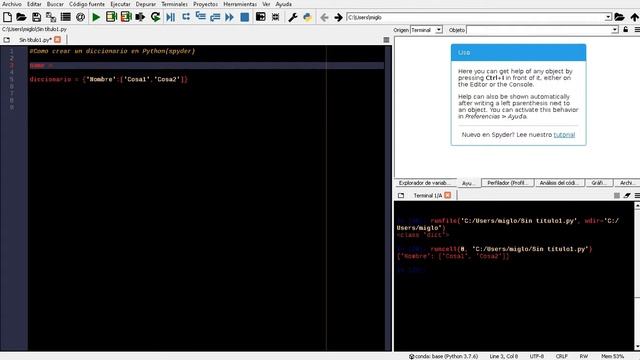Toggle the lock icon in the Help pane
Image resolution: width=640 pixels, height=360 pixels.
tap(625, 29)
